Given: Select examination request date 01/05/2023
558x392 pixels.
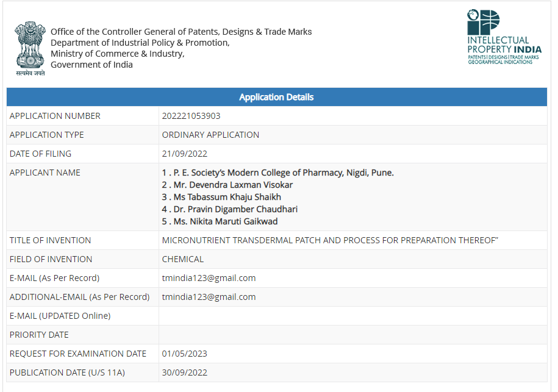Looking at the screenshot, I should 184,354.
